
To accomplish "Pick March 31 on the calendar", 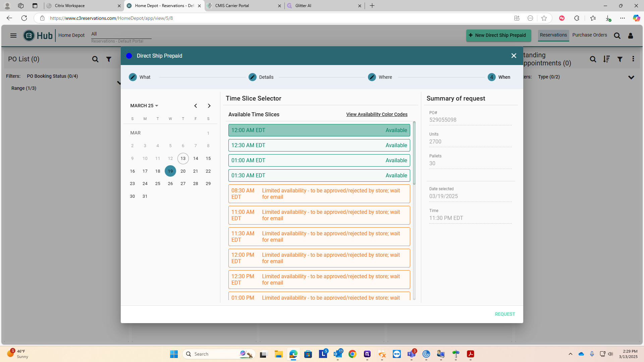I will 145,196.
